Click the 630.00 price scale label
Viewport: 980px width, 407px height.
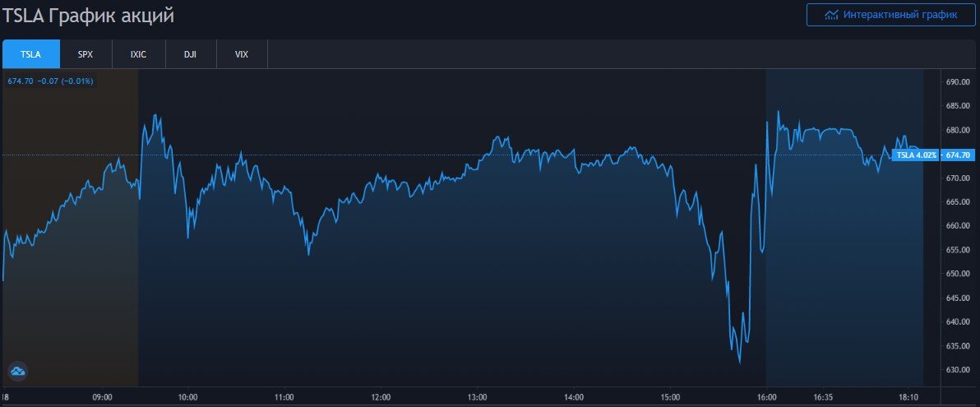959,370
